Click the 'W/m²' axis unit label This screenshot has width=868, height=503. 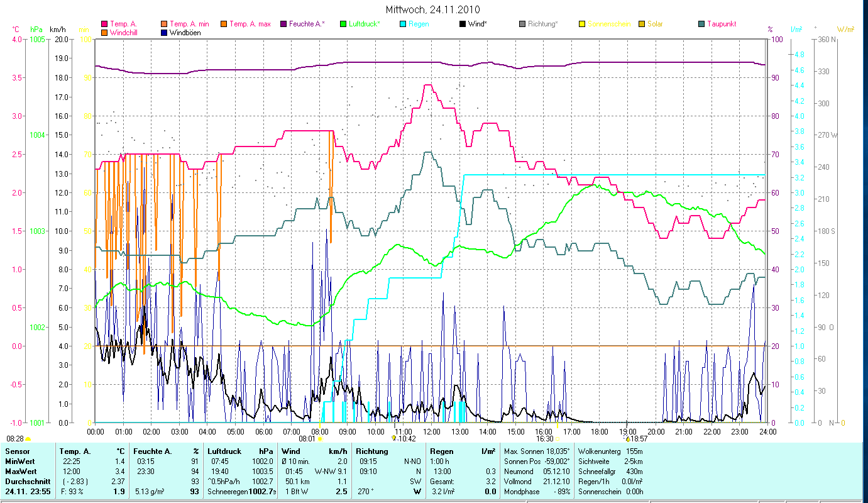click(845, 30)
